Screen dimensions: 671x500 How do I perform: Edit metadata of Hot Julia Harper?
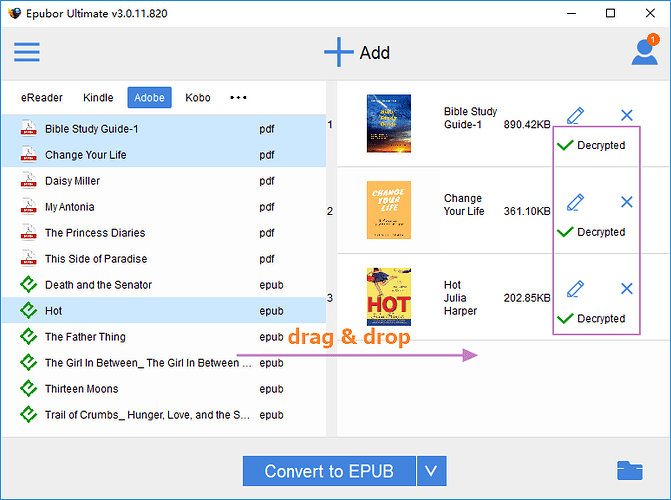(x=575, y=289)
